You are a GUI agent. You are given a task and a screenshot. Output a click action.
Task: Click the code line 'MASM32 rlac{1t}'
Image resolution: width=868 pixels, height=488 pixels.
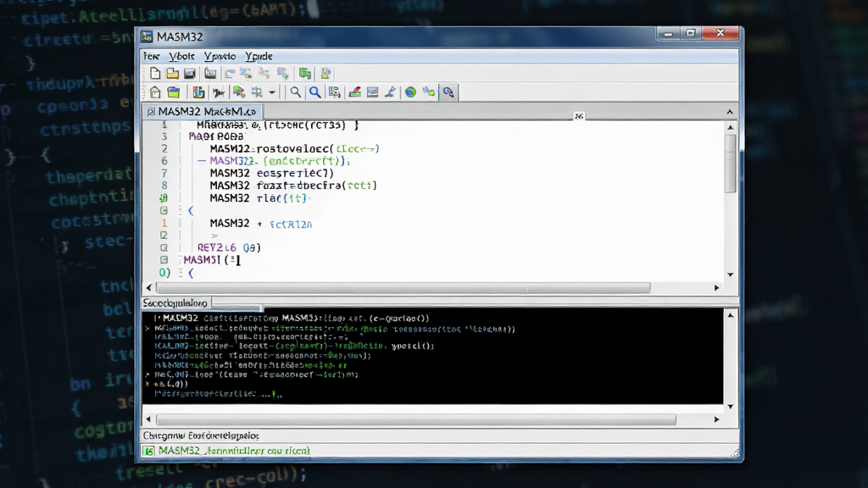click(x=259, y=198)
